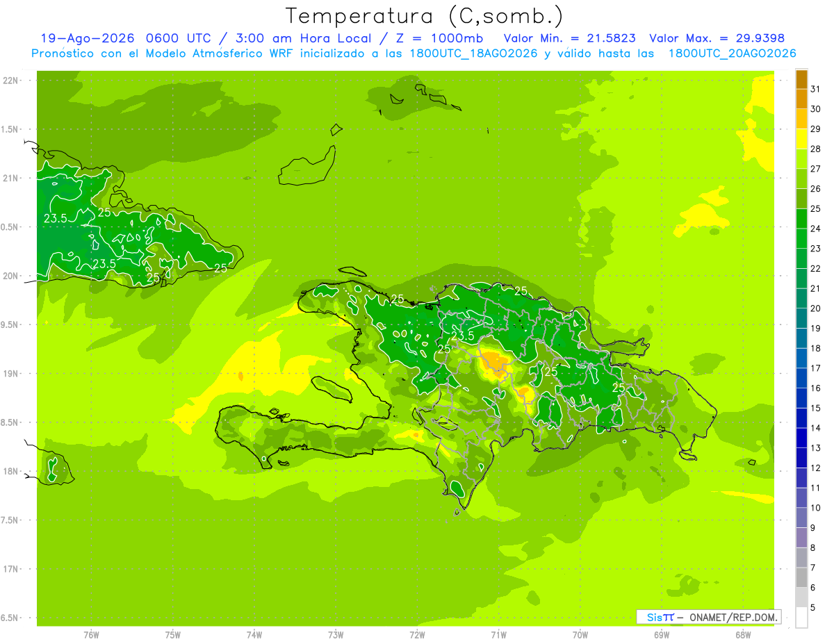834x644 pixels.
Task: Click the 70W longitude axis label
Action: [x=580, y=635]
